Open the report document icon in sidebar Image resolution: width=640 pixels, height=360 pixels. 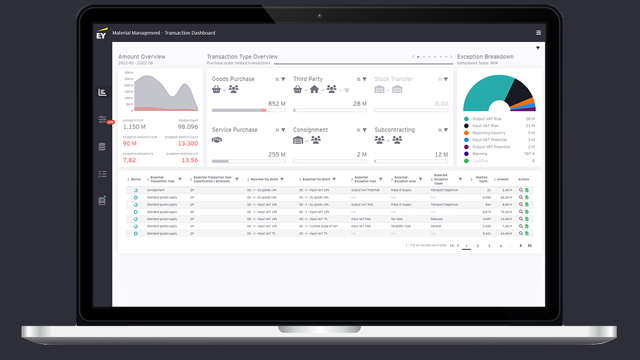(102, 201)
